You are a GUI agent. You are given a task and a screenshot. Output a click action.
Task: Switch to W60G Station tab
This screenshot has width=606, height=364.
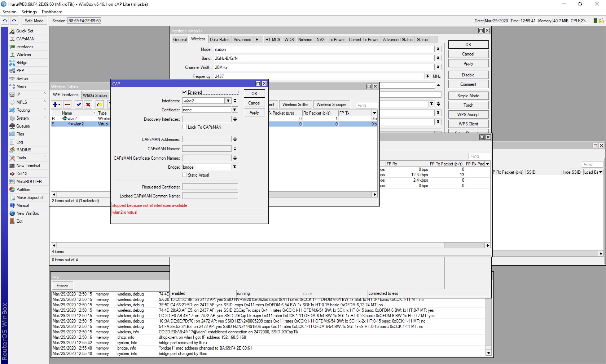pos(95,96)
